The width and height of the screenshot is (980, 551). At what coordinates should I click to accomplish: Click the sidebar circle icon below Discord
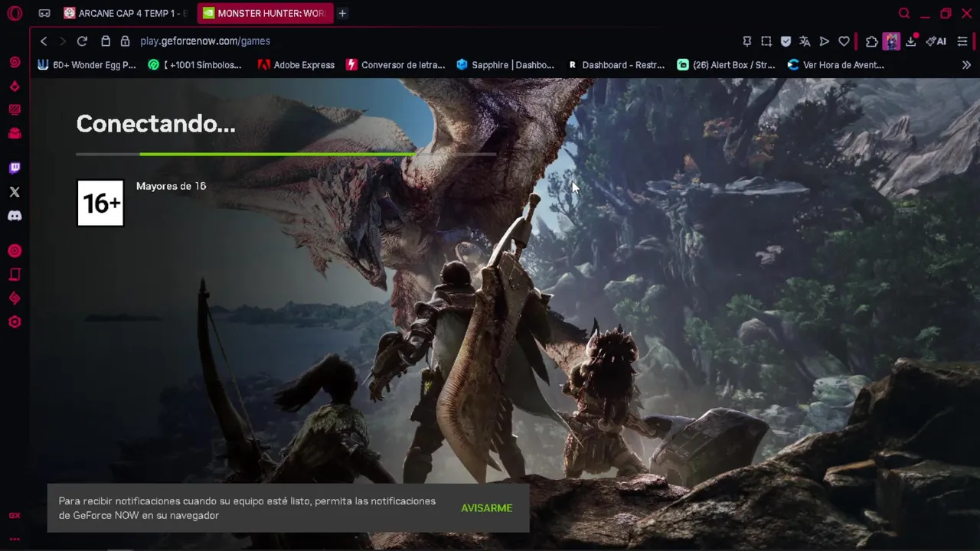pos(15,251)
